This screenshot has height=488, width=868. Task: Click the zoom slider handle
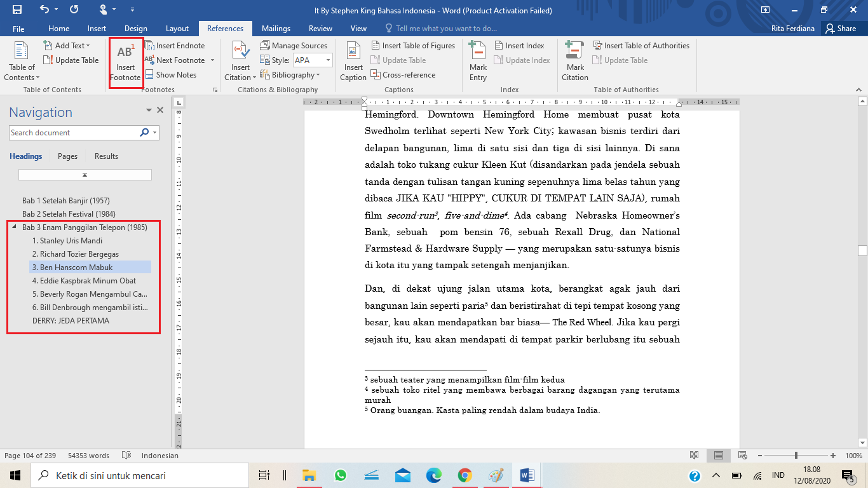(796, 456)
